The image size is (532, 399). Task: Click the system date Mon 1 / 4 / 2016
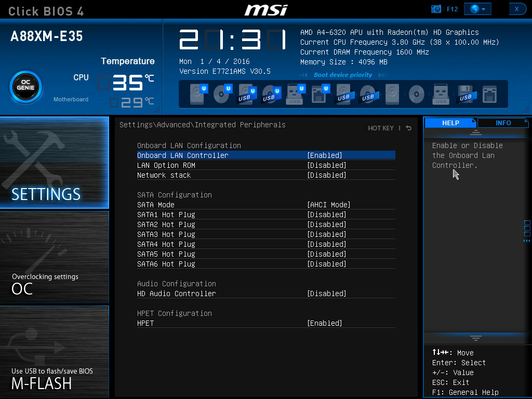pyautogui.click(x=215, y=61)
